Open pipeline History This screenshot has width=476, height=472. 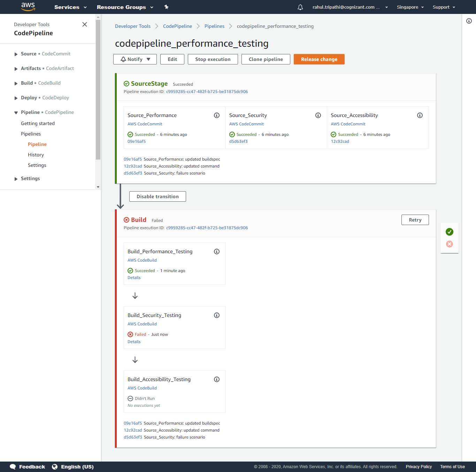click(36, 155)
